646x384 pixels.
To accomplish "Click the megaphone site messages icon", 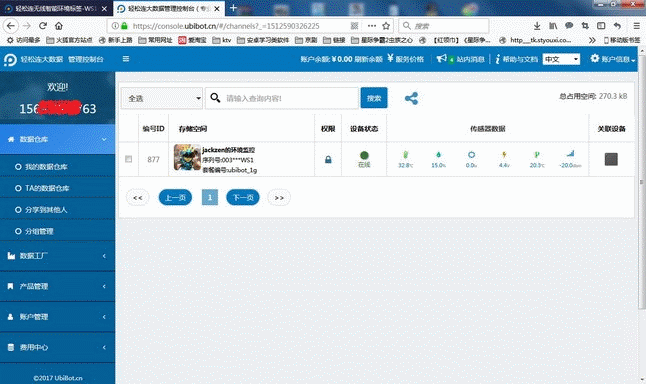I will pos(441,59).
